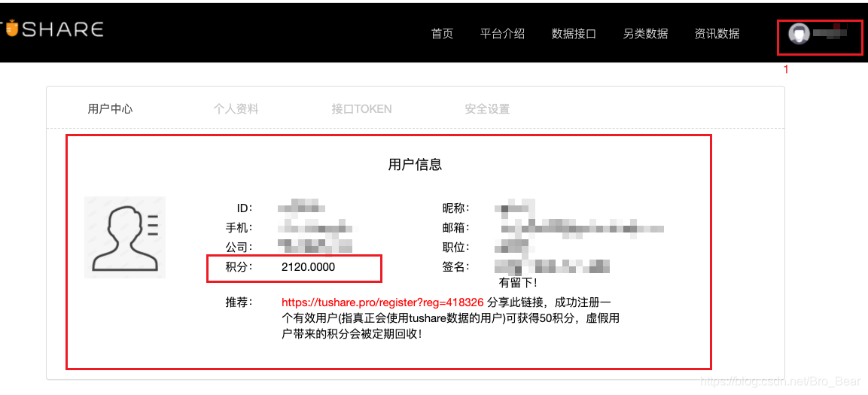
Task: Click the tushare.pro register referral link
Action: point(383,302)
